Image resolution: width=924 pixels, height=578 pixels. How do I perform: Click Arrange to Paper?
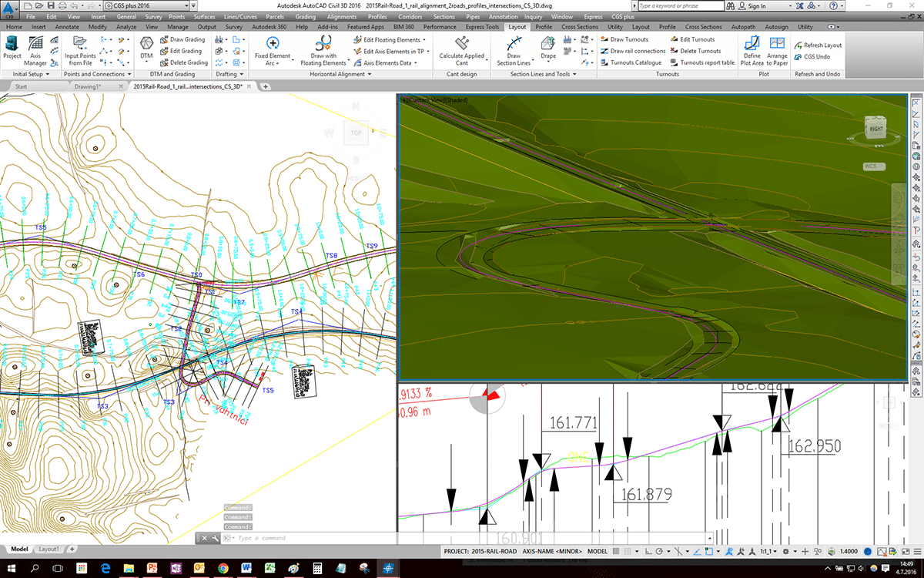(777, 49)
